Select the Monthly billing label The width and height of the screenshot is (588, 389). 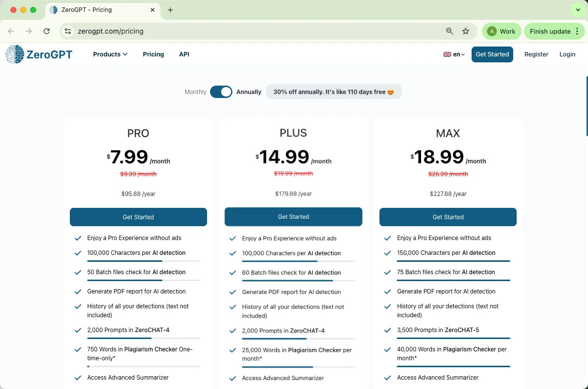195,92
